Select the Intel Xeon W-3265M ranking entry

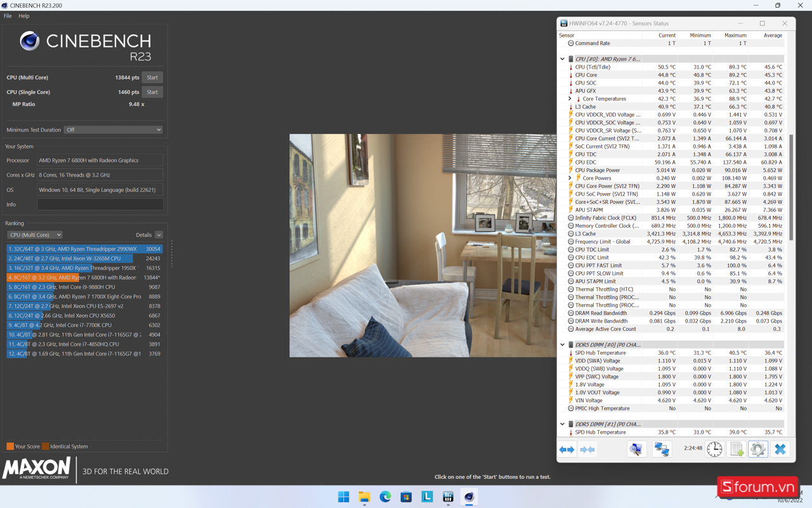(x=84, y=258)
